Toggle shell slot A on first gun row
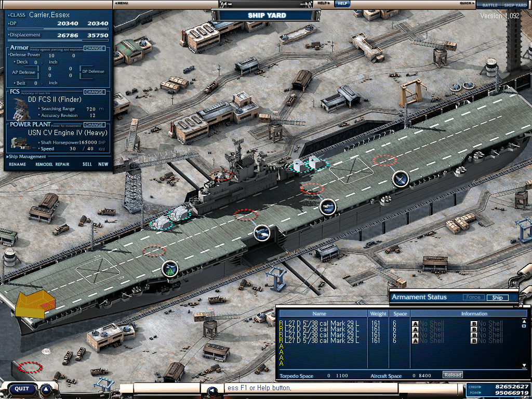532x399 pixels. (415, 324)
